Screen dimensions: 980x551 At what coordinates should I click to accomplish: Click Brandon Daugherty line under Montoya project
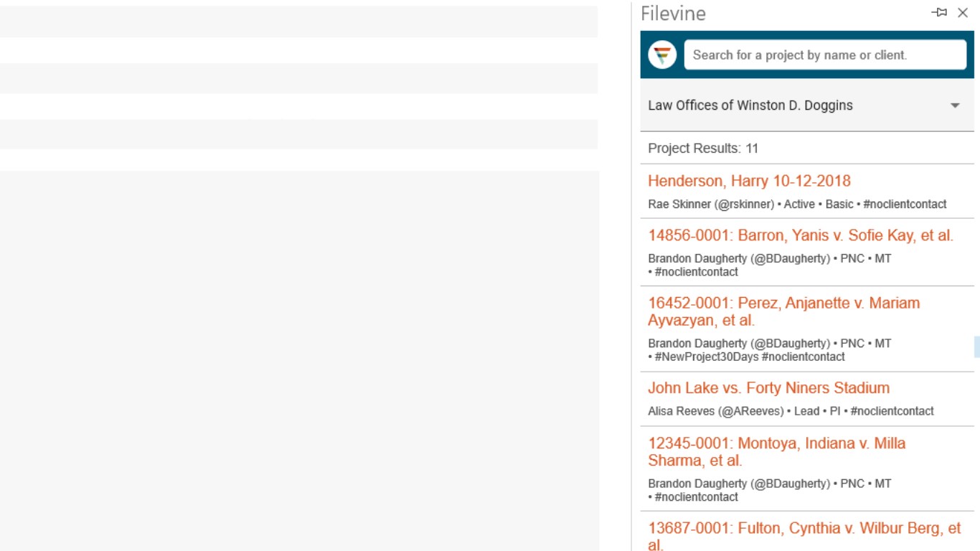[769, 484]
